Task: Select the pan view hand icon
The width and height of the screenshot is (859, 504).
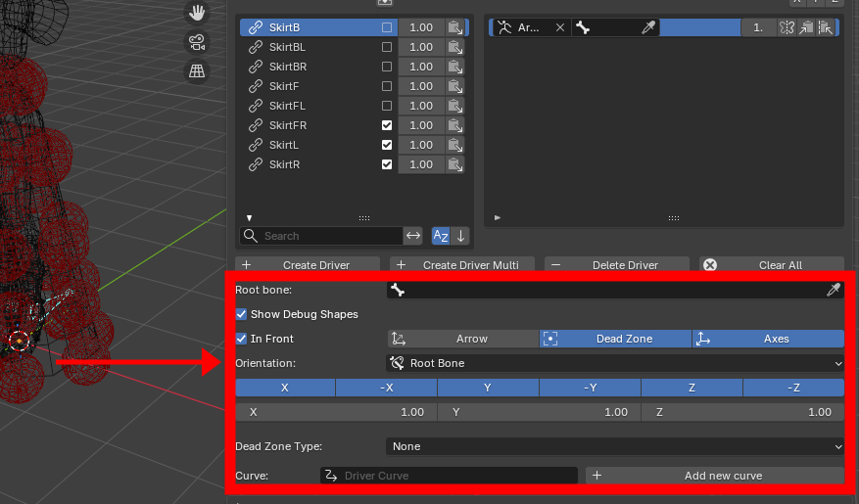Action: pyautogui.click(x=197, y=12)
